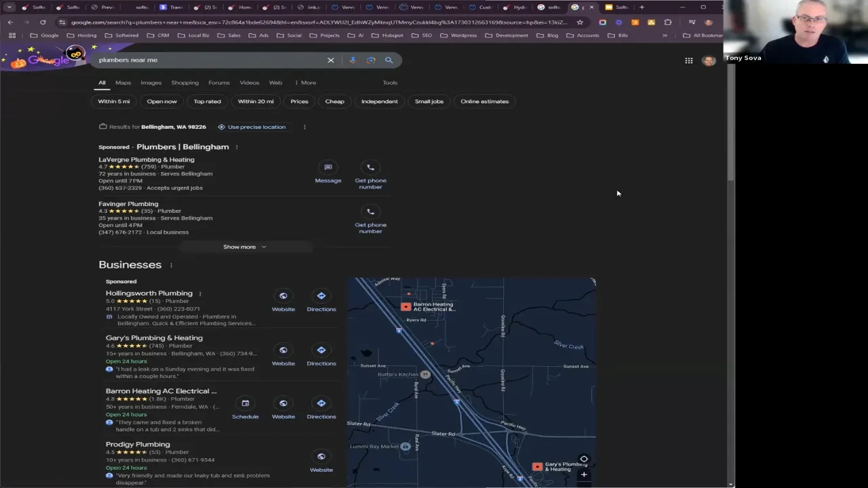Screen dimensions: 868x488
Task: Switch to the Images search tab
Action: click(x=151, y=83)
